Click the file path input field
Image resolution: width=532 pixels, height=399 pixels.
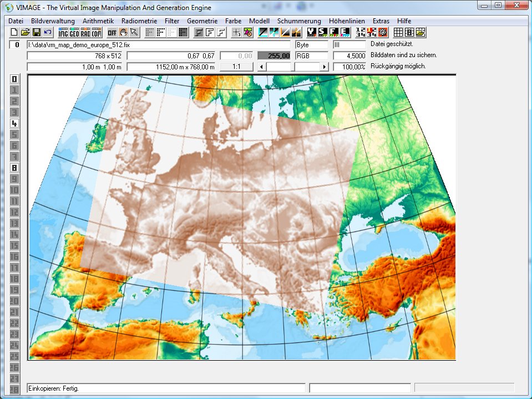point(158,44)
